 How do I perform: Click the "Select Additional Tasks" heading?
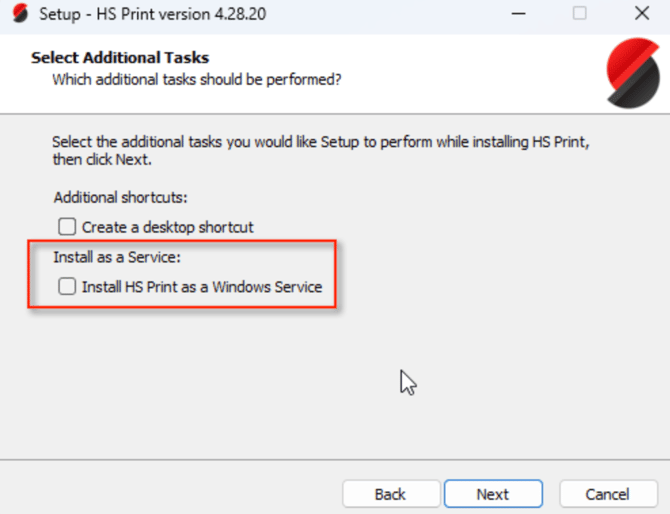coord(120,58)
